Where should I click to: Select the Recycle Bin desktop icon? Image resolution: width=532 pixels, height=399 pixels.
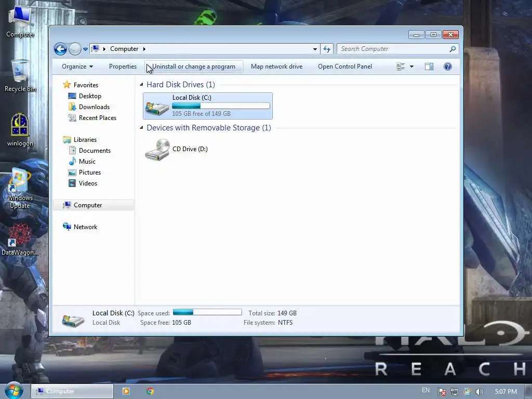tap(20, 76)
